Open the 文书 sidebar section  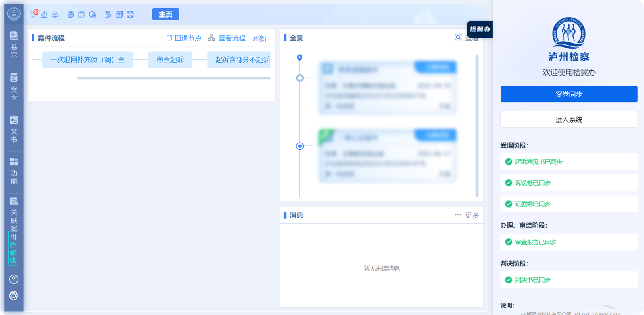point(14,129)
